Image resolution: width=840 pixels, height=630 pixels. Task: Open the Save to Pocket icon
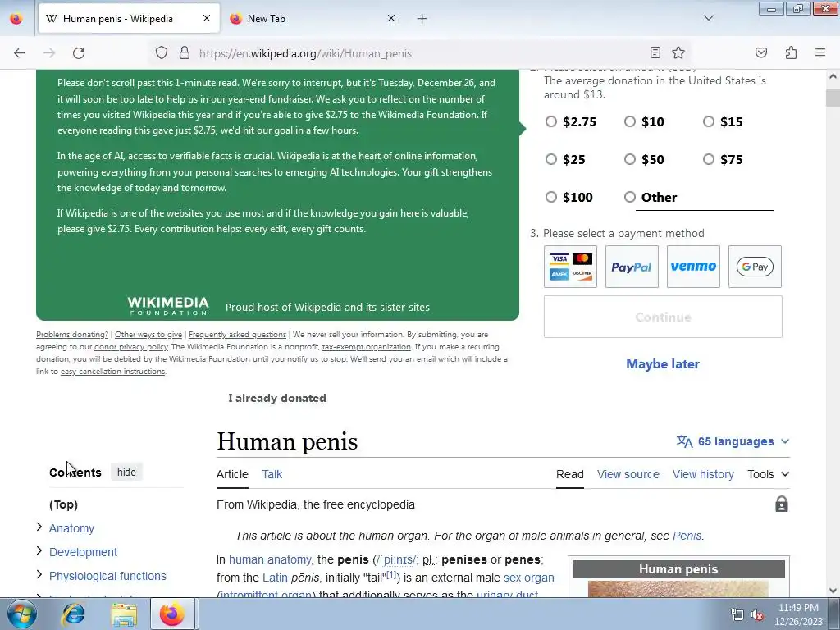pyautogui.click(x=760, y=52)
